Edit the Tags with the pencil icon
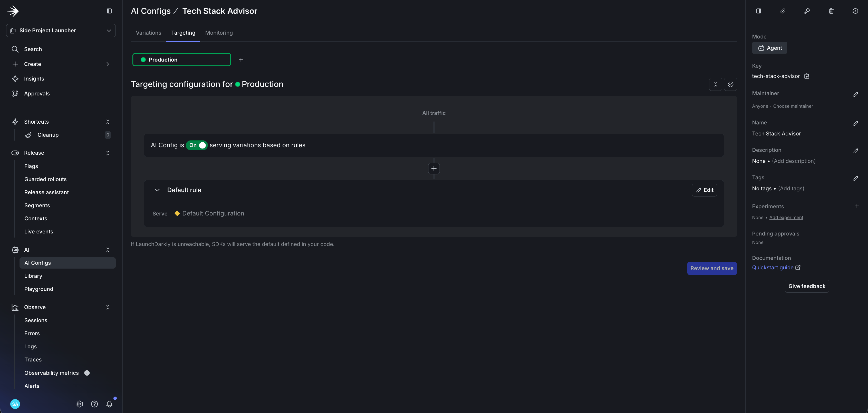This screenshot has height=413, width=868. click(x=856, y=178)
